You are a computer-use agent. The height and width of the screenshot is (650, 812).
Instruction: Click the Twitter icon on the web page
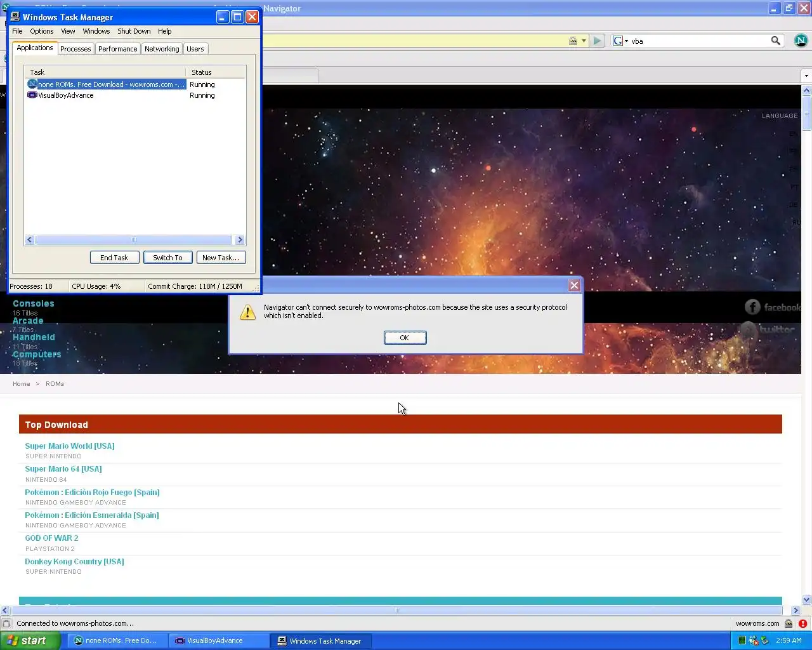(x=749, y=329)
